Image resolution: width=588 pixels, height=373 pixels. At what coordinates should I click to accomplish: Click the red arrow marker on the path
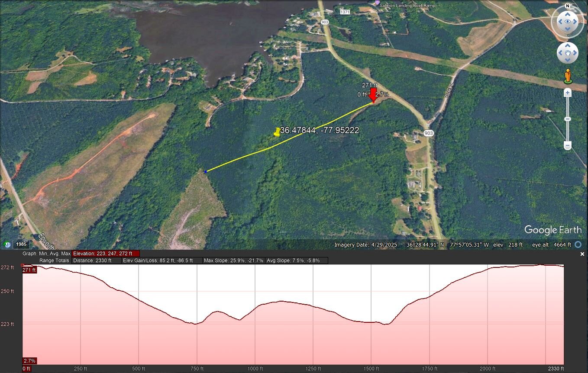(x=373, y=96)
